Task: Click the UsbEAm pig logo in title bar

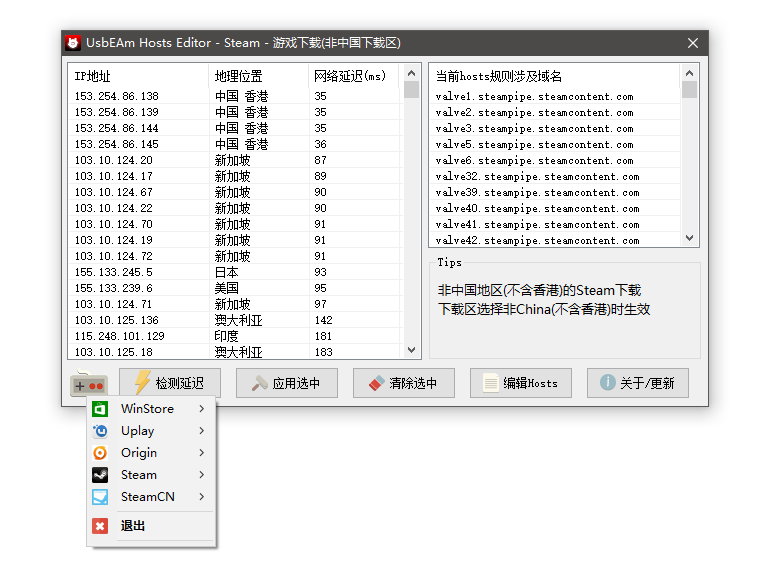Action: pyautogui.click(x=73, y=43)
